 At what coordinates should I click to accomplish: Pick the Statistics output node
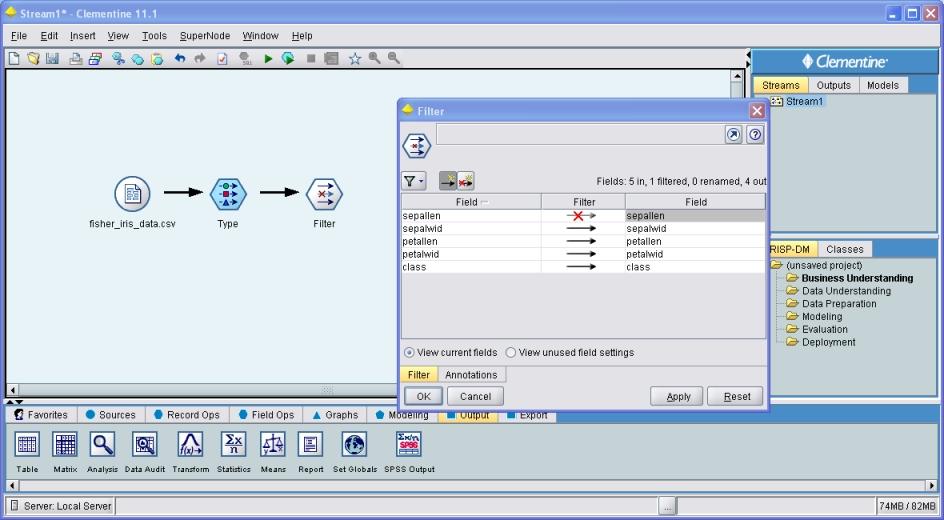coord(234,445)
